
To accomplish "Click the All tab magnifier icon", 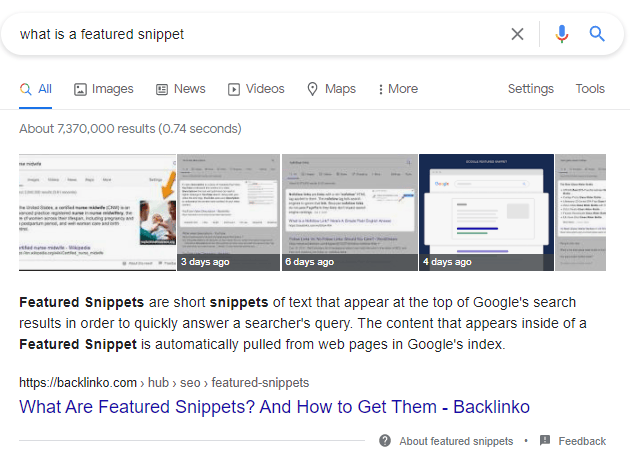I will click(x=25, y=89).
